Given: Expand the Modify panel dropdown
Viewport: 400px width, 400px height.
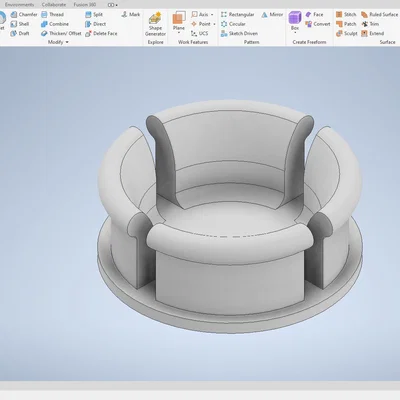Looking at the screenshot, I should click(58, 42).
